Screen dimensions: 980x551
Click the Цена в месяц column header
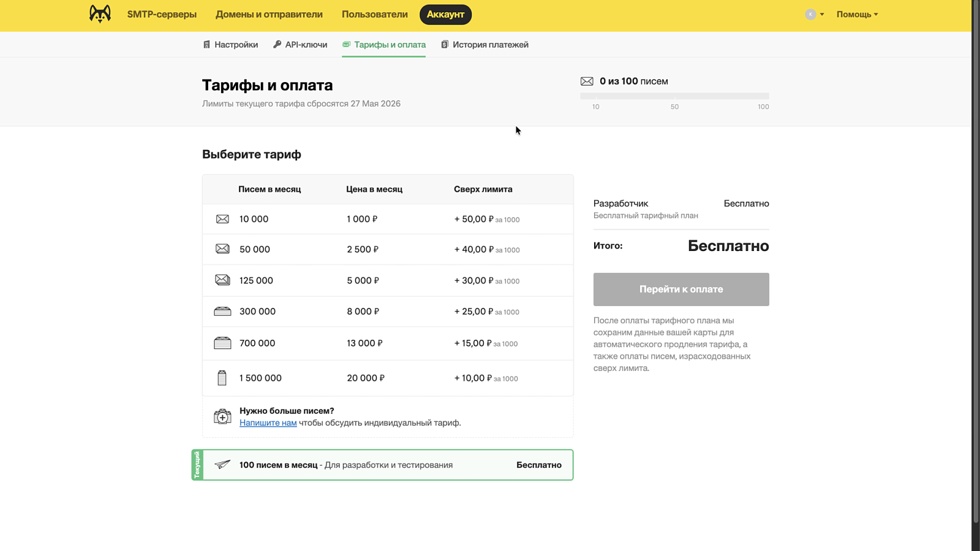(x=374, y=189)
